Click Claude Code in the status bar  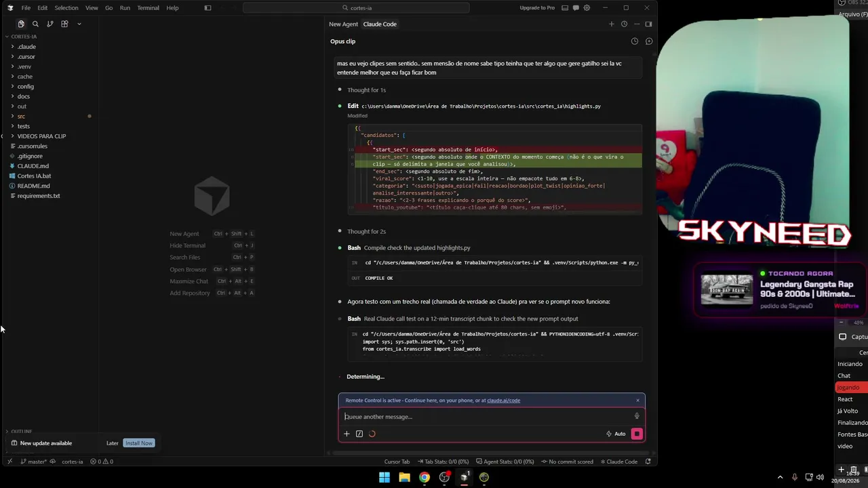coord(618,462)
